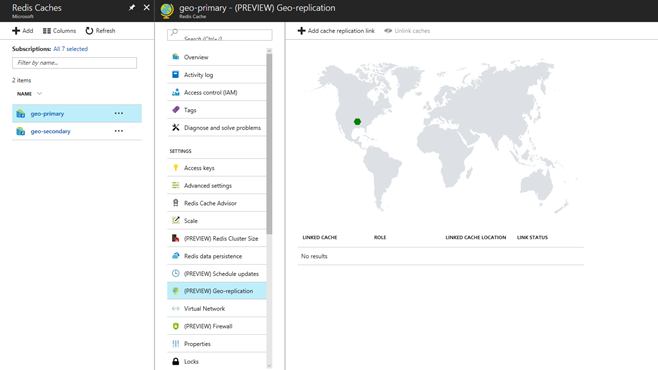Click the green marker on the world map
Viewport: 658px width, 370px height.
click(357, 122)
